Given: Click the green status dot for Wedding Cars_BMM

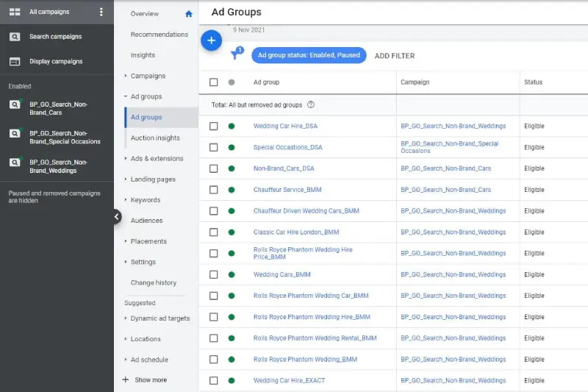Looking at the screenshot, I should (232, 274).
